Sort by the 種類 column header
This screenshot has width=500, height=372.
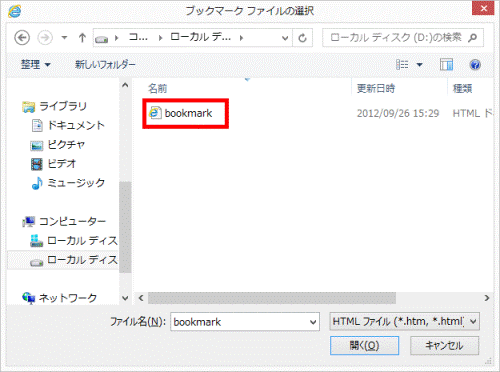click(463, 89)
